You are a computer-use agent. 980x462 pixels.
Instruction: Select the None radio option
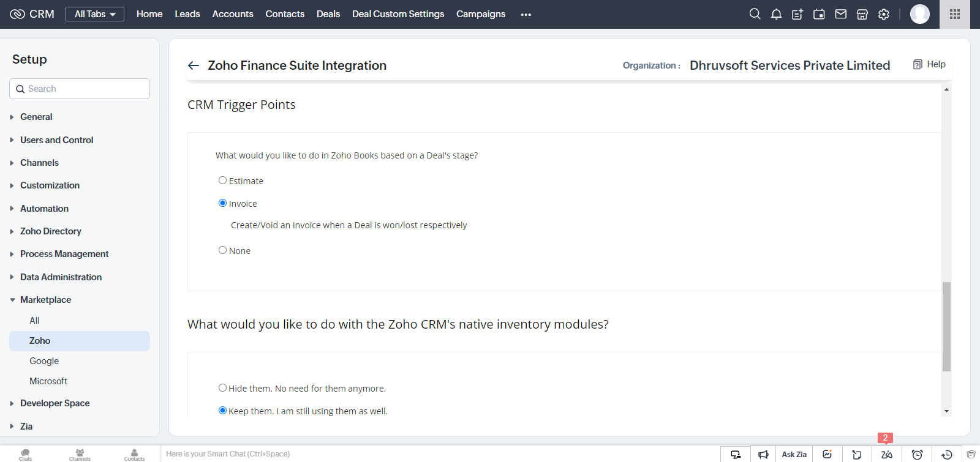click(222, 250)
